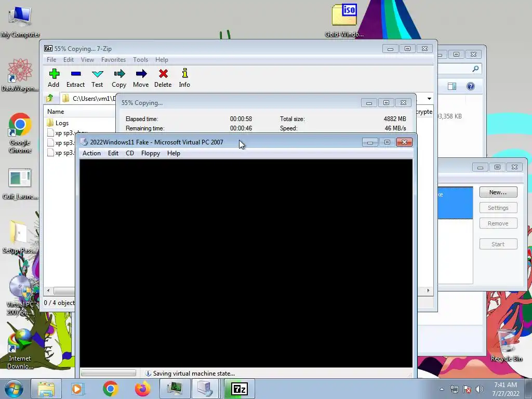Open the 7-Zip Edit menu

[68, 60]
